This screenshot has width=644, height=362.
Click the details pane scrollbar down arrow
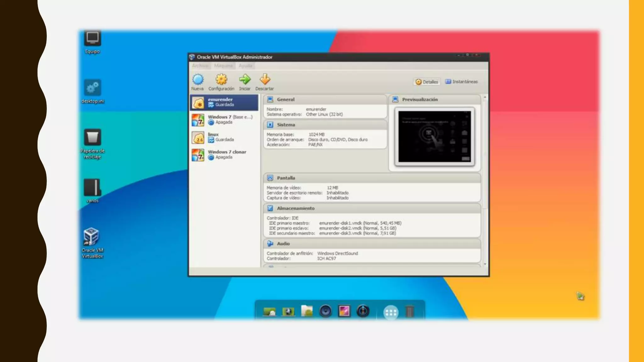coord(485,264)
